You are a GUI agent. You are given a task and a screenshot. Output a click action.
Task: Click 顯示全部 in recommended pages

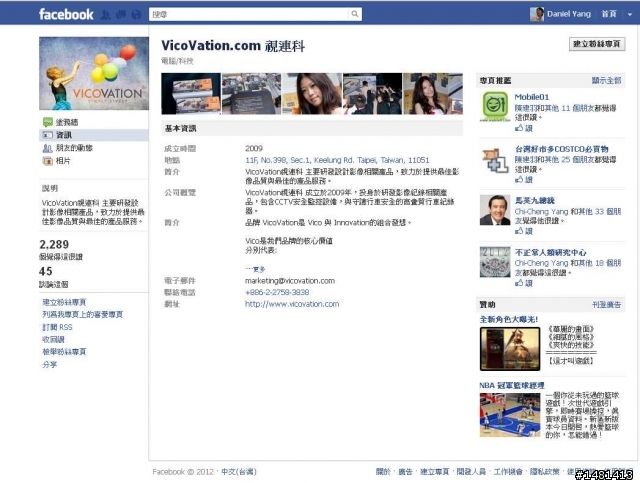(x=607, y=80)
